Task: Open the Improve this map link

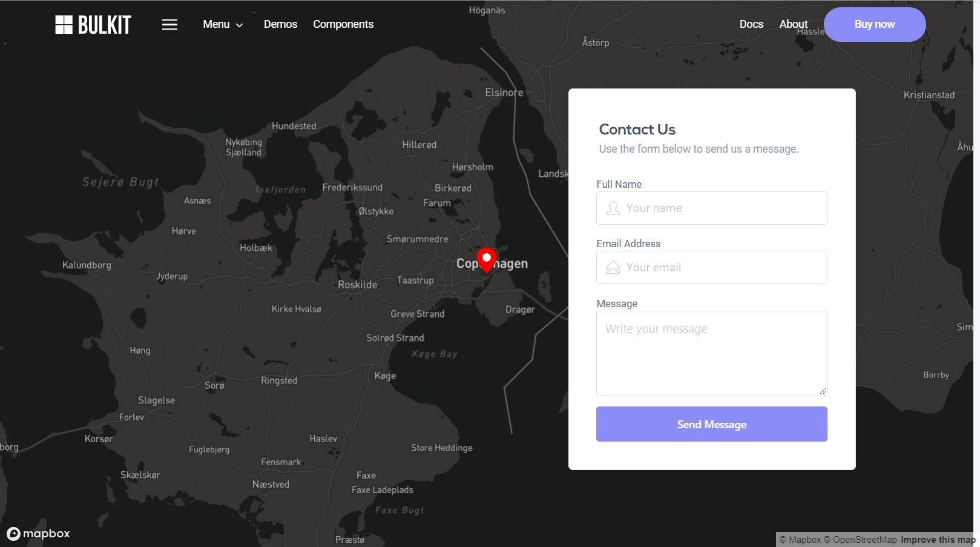Action: click(938, 540)
